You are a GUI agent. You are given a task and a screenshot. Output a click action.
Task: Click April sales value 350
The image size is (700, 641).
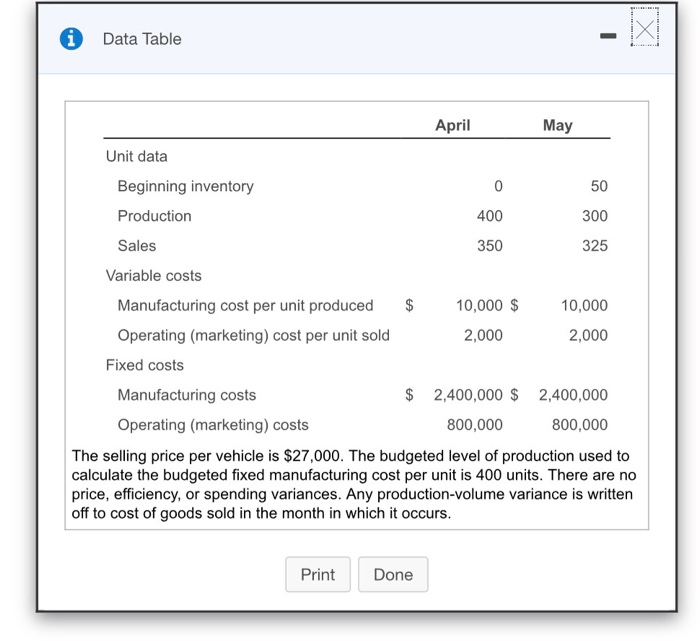[490, 246]
